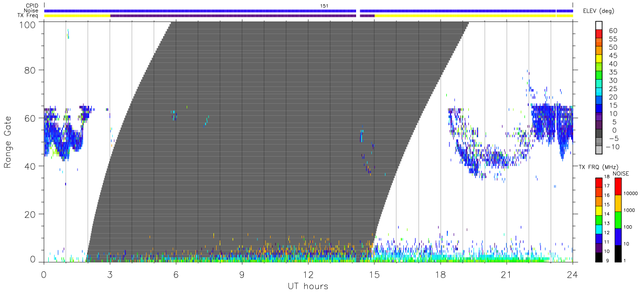Select the UT hours x-axis title
Viewport: 644px width, 297px height.
click(x=308, y=286)
